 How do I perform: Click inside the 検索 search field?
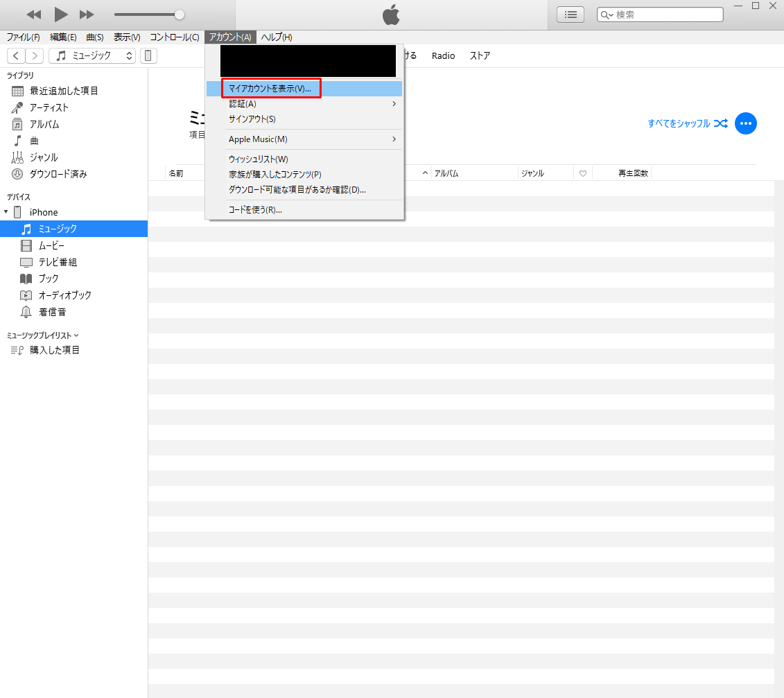659,14
